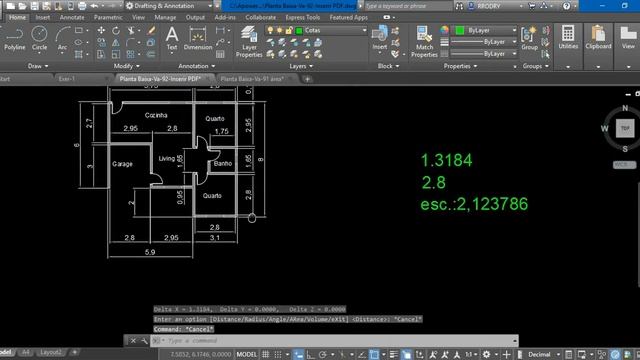
Task: Click the command line input field
Action: [334, 340]
